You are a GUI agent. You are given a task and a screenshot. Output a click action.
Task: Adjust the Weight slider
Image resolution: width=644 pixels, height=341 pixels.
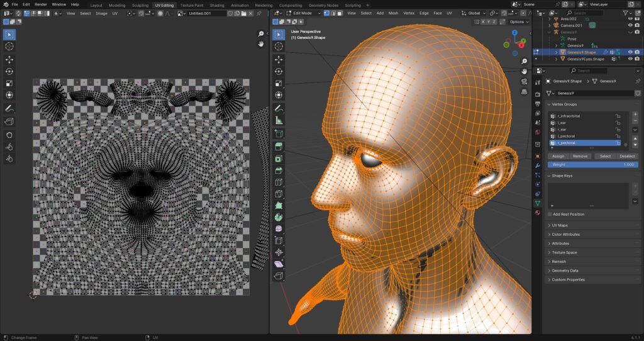click(592, 164)
